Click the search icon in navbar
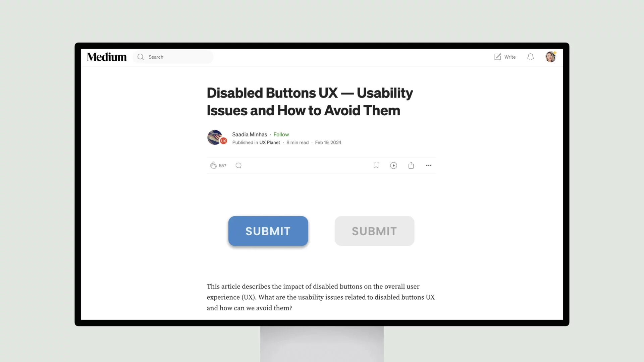Image resolution: width=644 pixels, height=362 pixels. [x=141, y=57]
